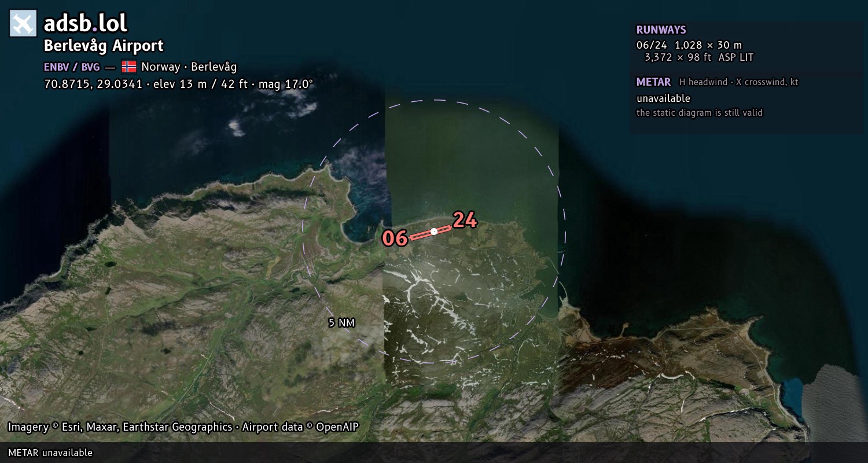Click the adsb.lol site title
Viewport: 868px width, 463px height.
(86, 24)
